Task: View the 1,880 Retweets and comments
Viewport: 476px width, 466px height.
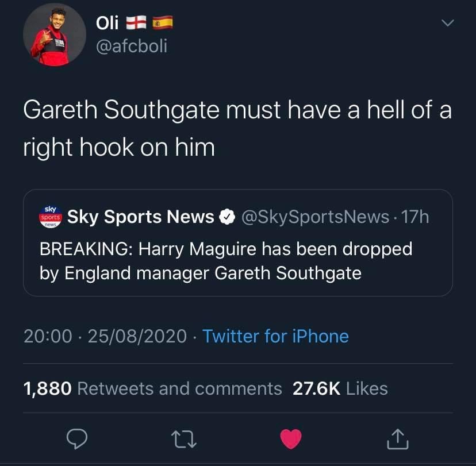Action: (x=153, y=388)
